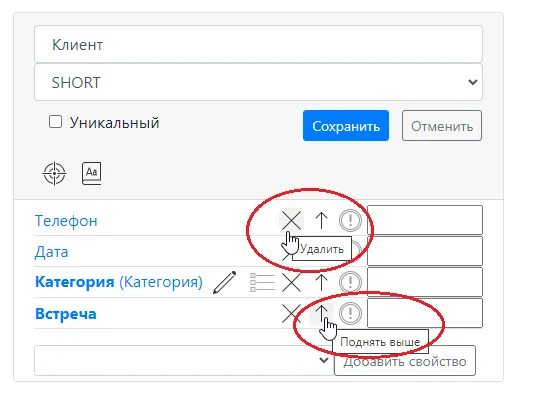
Task: Delete Встреча with X icon
Action: [291, 313]
